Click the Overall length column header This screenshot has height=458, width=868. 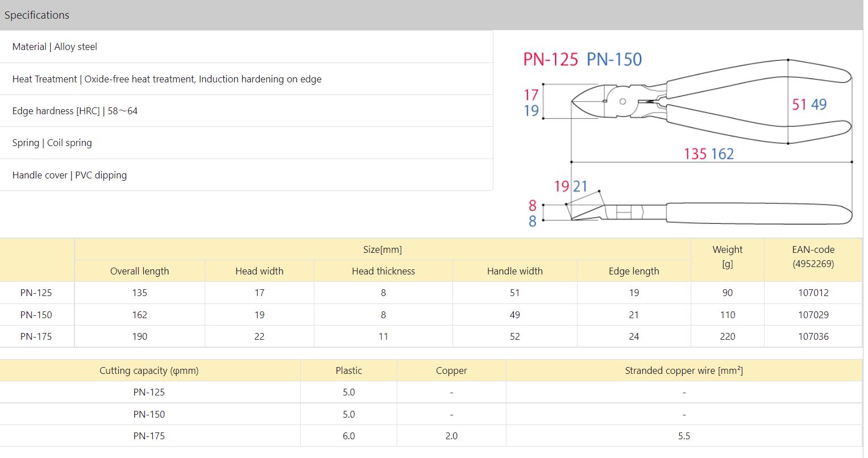(140, 271)
